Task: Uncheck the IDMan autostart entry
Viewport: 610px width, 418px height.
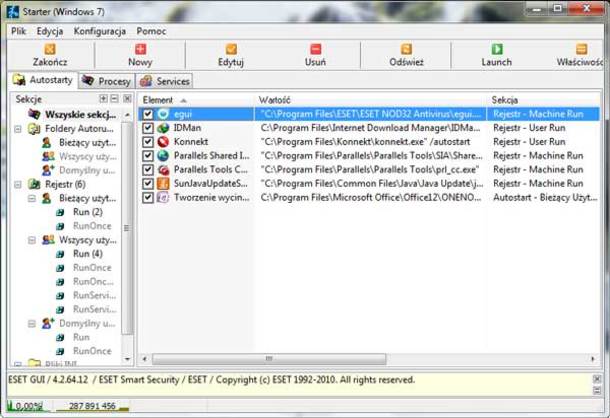Action: coord(148,128)
